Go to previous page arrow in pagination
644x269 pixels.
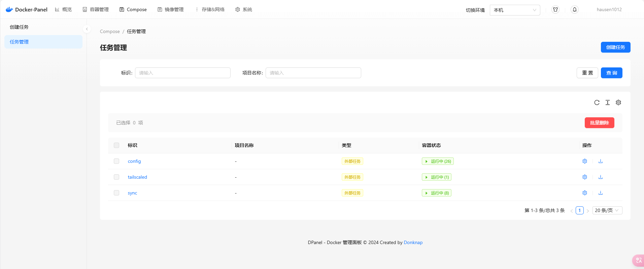tap(571, 211)
